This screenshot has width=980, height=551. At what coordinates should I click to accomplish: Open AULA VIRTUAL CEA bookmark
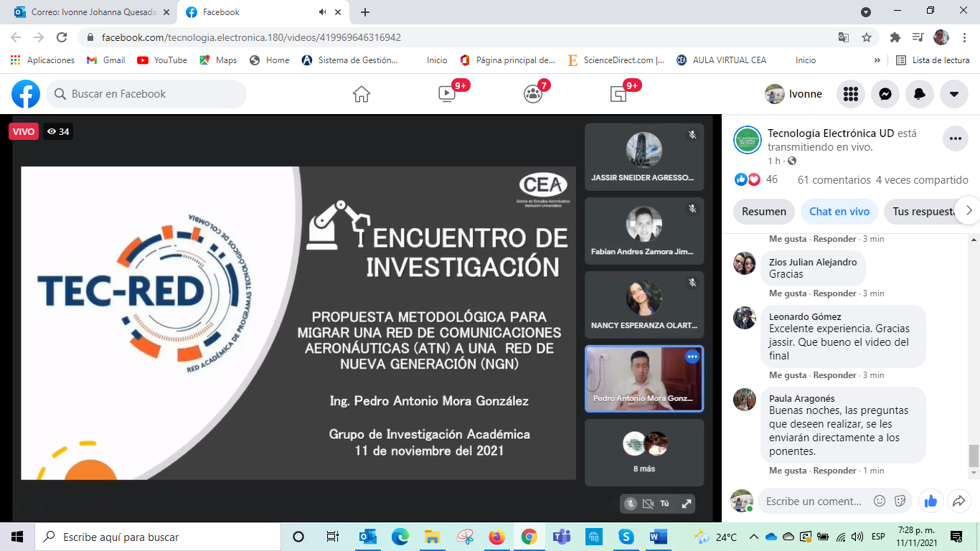[721, 60]
